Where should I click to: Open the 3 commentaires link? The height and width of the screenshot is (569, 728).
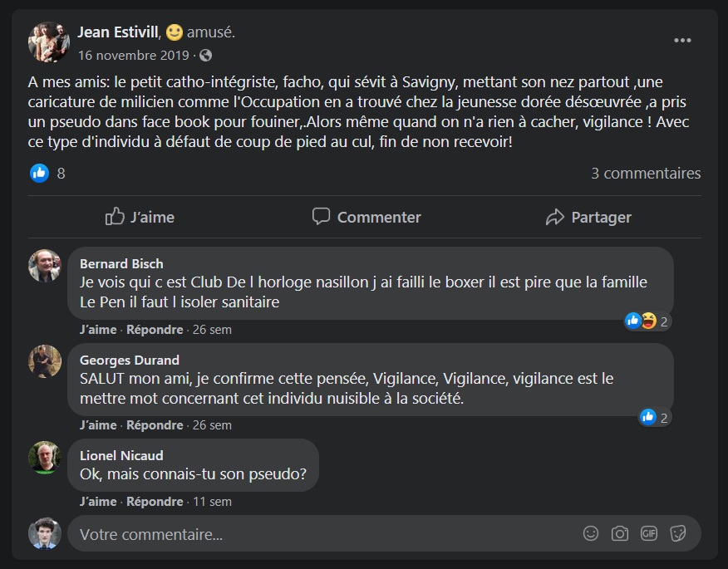point(646,173)
